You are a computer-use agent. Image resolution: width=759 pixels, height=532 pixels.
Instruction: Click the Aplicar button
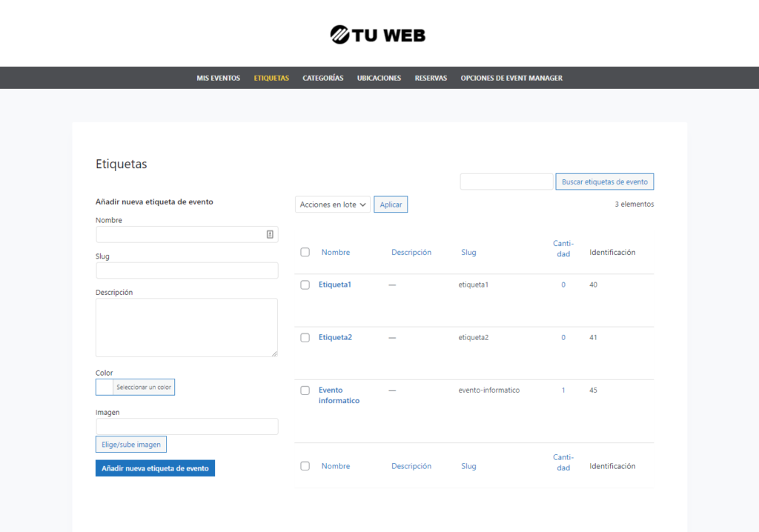[391, 204]
